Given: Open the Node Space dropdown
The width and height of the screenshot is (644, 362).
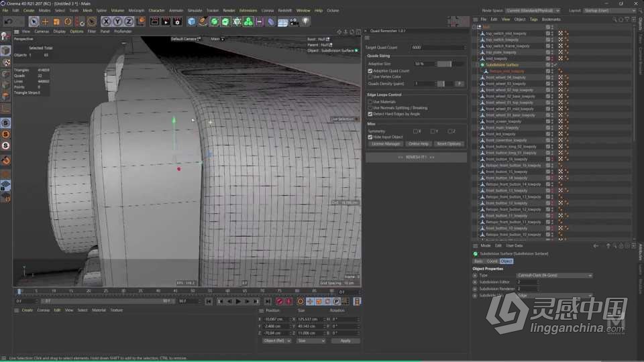Looking at the screenshot, I should click(533, 10).
